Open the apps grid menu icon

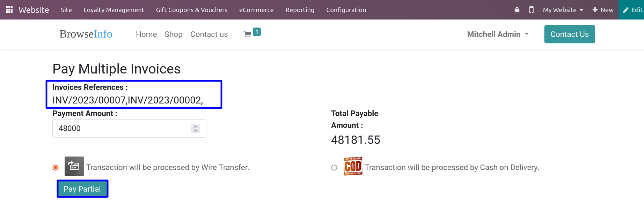point(9,10)
